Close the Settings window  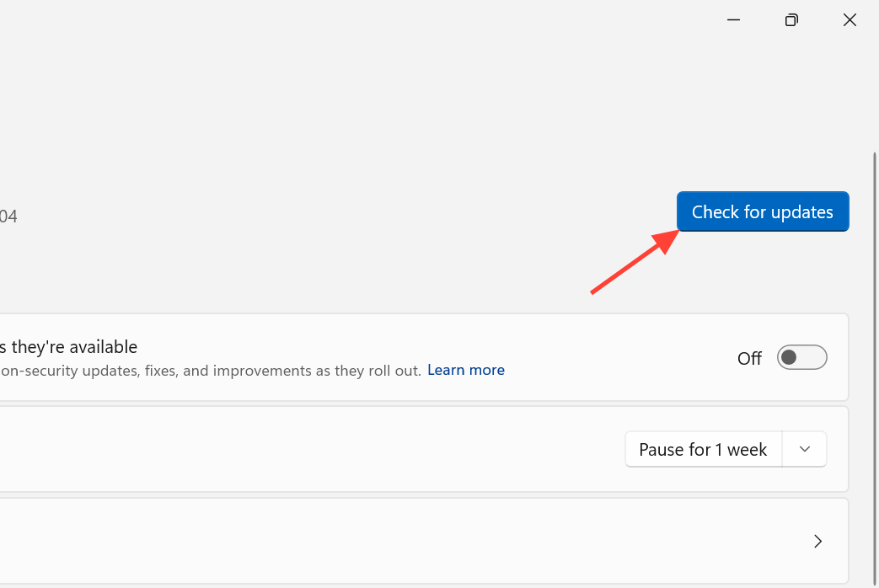[x=850, y=20]
